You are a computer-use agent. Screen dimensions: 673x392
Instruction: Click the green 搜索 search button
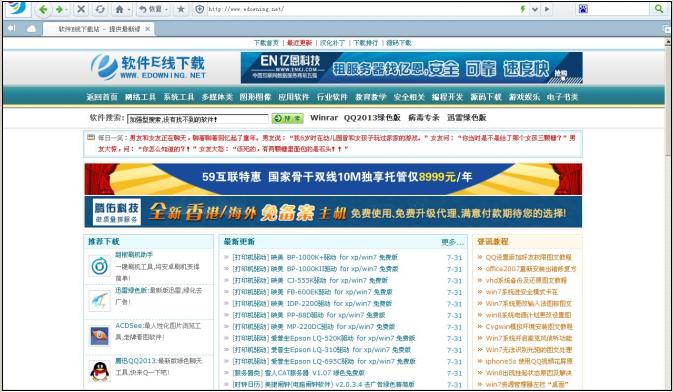tap(288, 119)
